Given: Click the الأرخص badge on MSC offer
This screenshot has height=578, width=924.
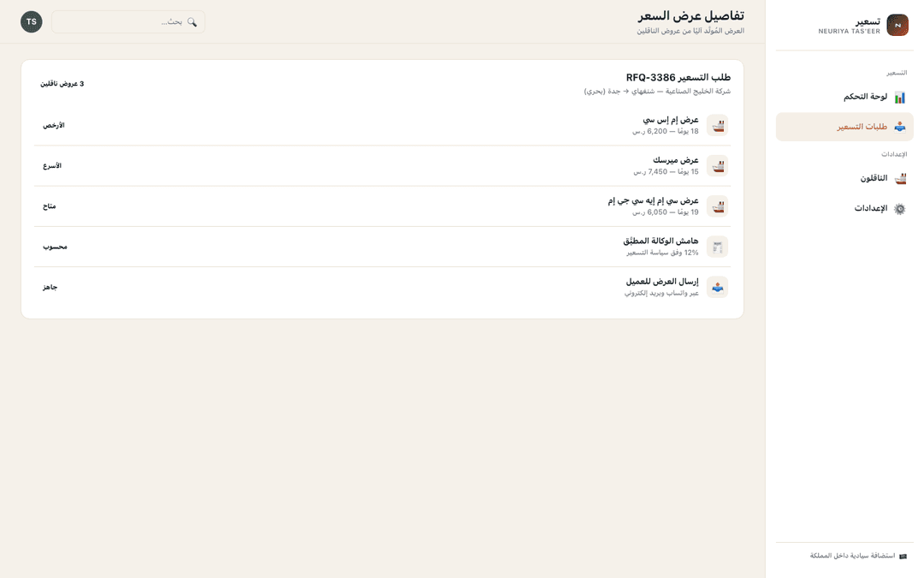Looking at the screenshot, I should click(x=54, y=126).
